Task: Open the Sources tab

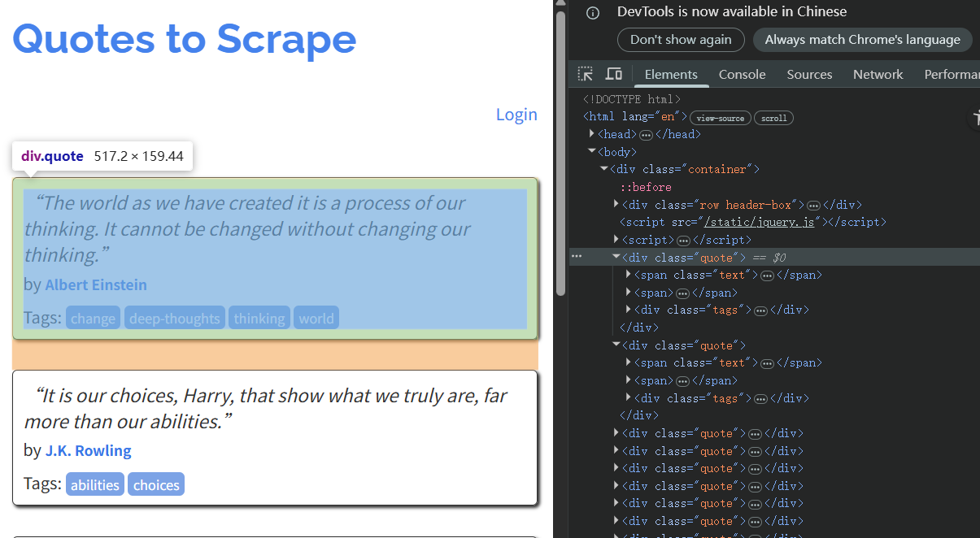Action: (x=809, y=74)
